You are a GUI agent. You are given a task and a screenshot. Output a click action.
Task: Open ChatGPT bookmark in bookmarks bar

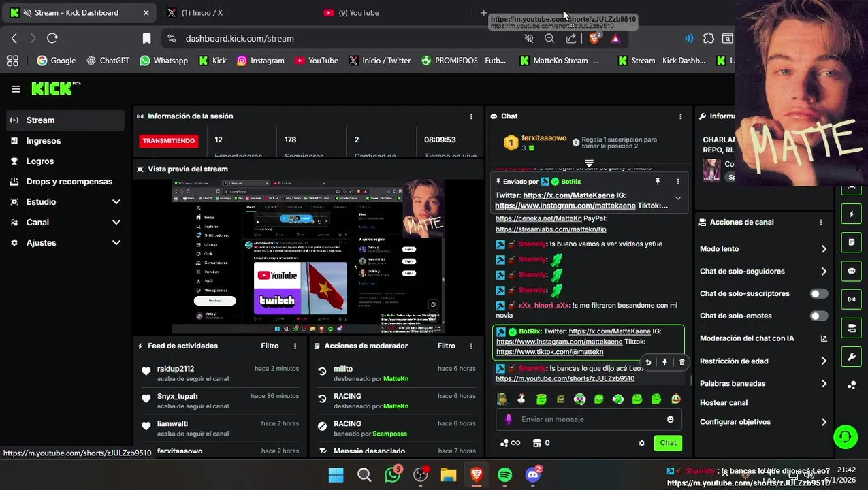[108, 61]
